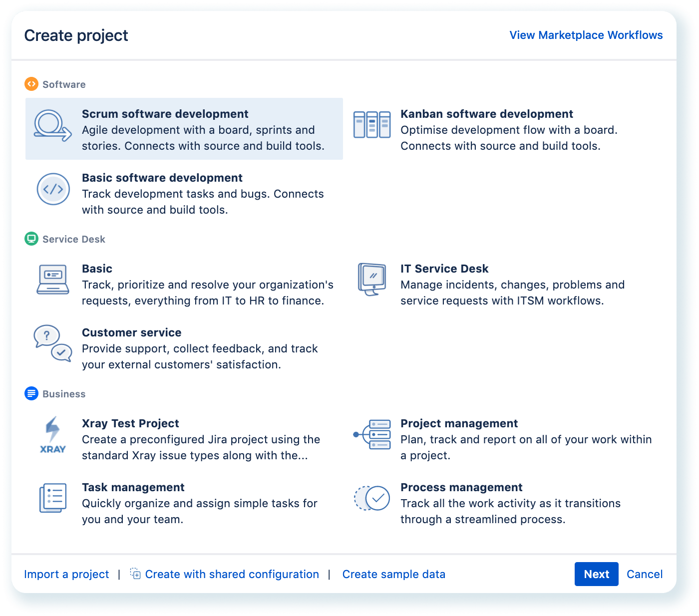699x616 pixels.
Task: Click Create sample data link
Action: click(393, 574)
